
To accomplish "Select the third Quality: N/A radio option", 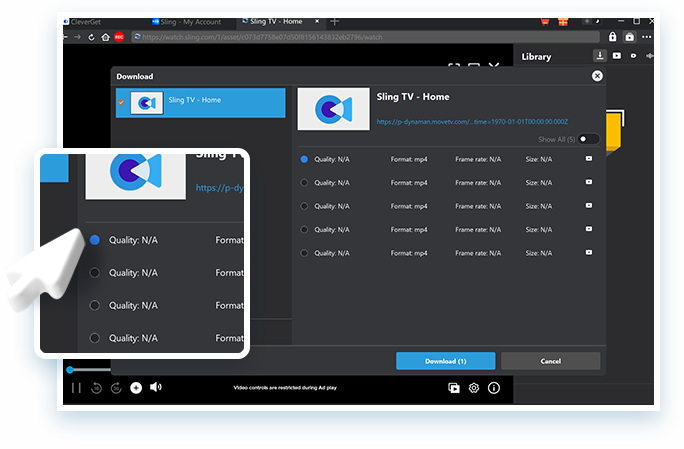I will tap(304, 206).
